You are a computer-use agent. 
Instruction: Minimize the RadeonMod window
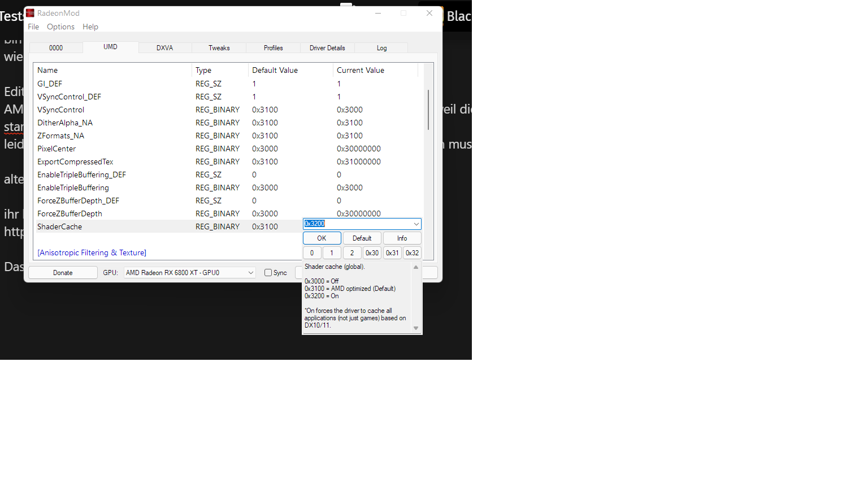pos(378,13)
